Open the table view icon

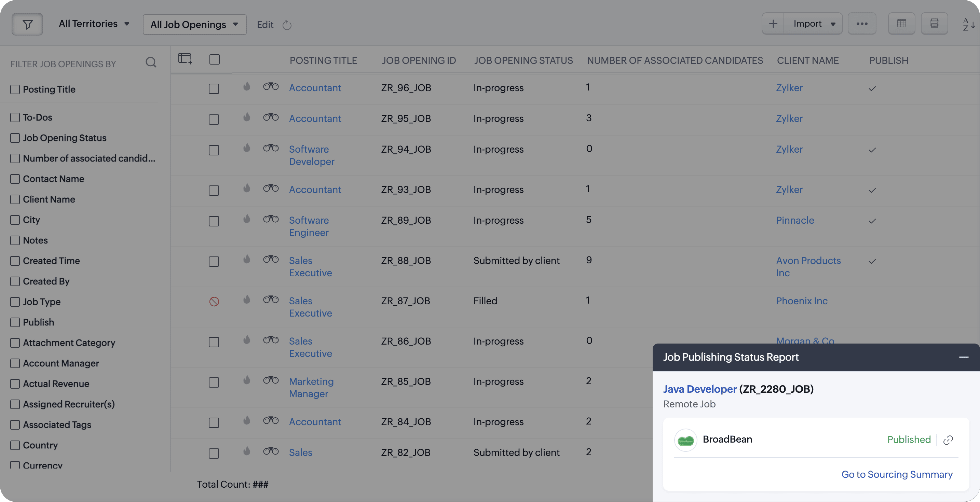(x=901, y=24)
